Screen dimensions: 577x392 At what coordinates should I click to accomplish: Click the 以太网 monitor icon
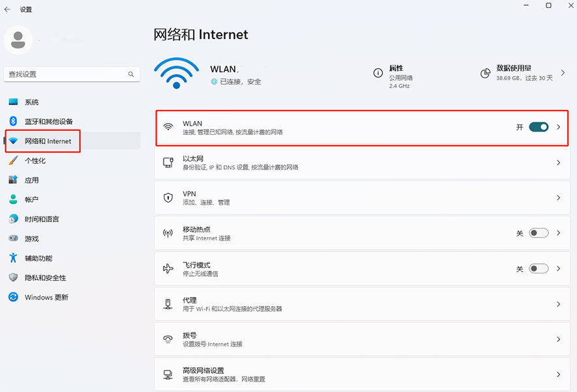point(168,162)
